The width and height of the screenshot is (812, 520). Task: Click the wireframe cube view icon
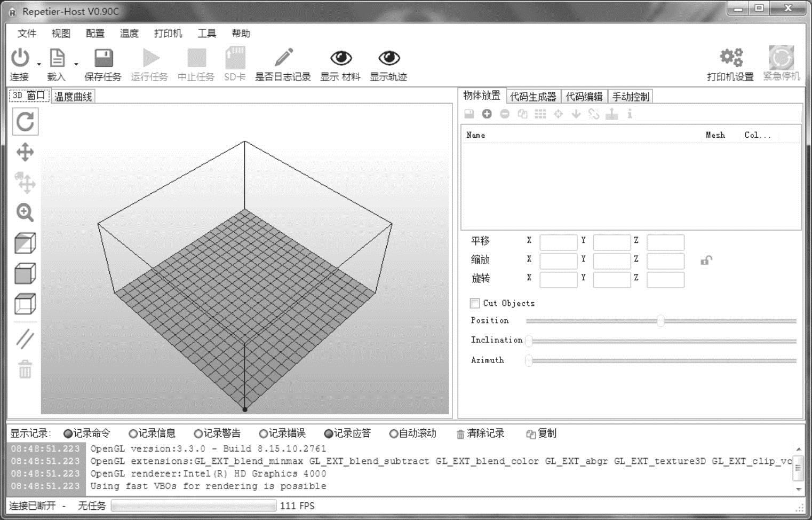pos(25,304)
